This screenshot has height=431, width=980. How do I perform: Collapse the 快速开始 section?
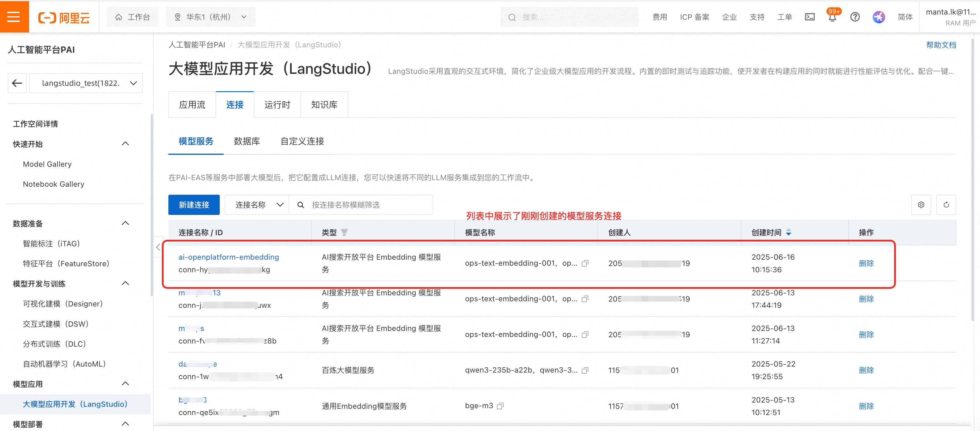pyautogui.click(x=125, y=144)
